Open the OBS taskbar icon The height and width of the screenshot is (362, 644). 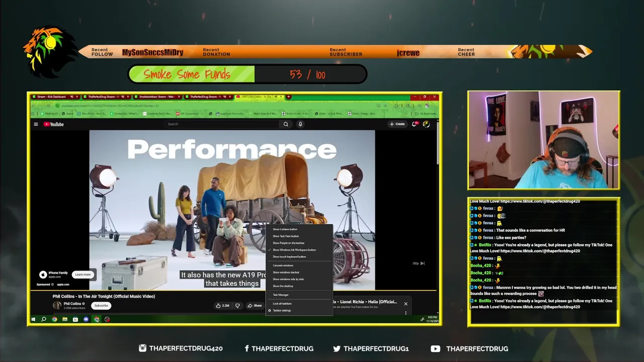(x=107, y=319)
